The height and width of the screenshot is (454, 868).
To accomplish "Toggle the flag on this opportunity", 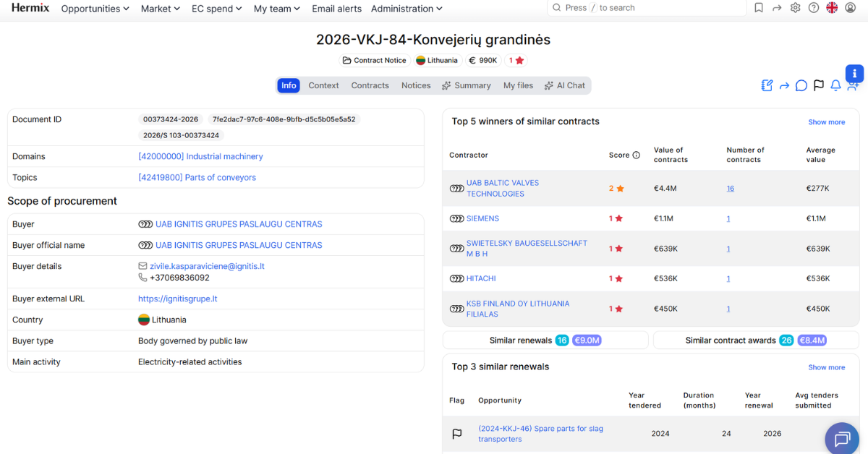I will tap(819, 85).
